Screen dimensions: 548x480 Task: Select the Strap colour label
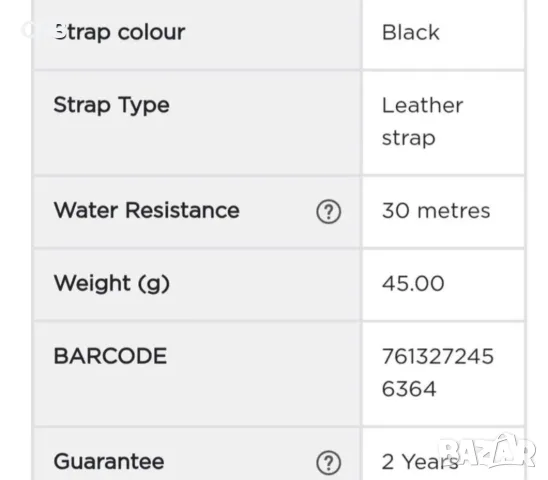(x=119, y=33)
